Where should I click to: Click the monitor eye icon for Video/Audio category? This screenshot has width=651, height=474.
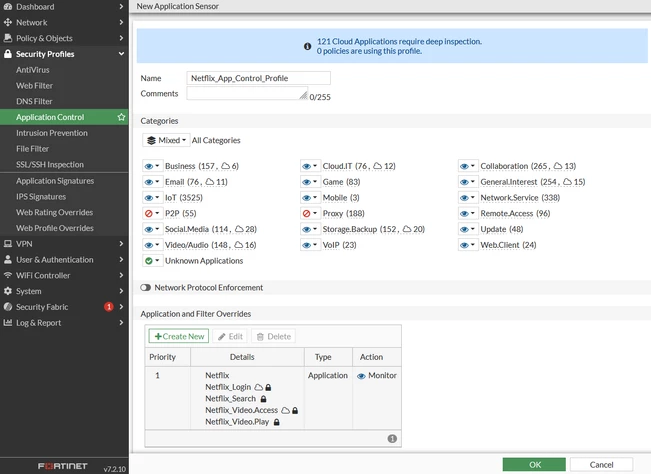149,245
